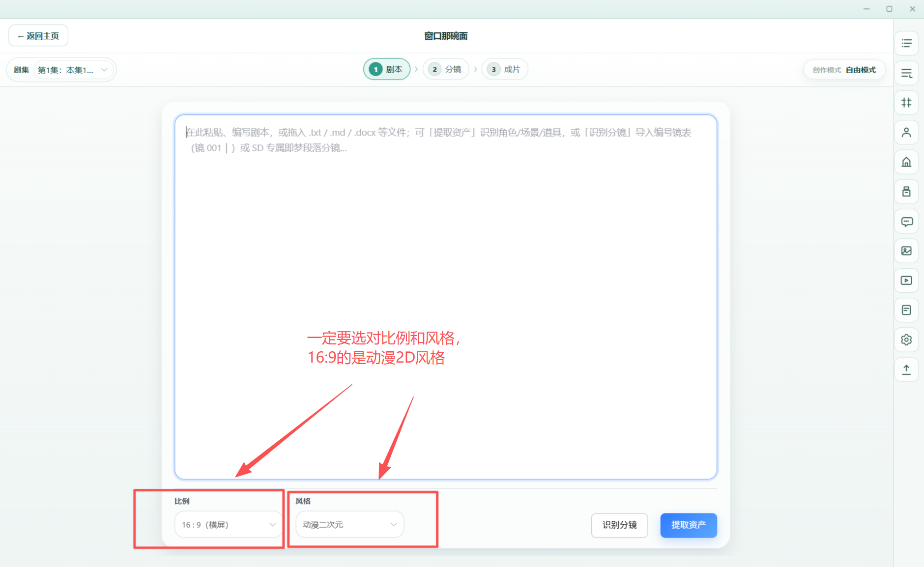Open the props stamp icon panel

pyautogui.click(x=906, y=192)
